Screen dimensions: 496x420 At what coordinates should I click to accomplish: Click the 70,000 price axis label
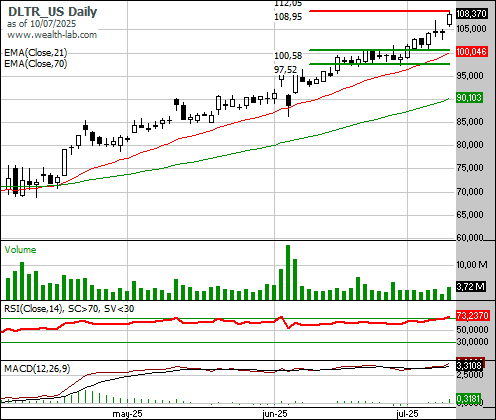pos(470,192)
